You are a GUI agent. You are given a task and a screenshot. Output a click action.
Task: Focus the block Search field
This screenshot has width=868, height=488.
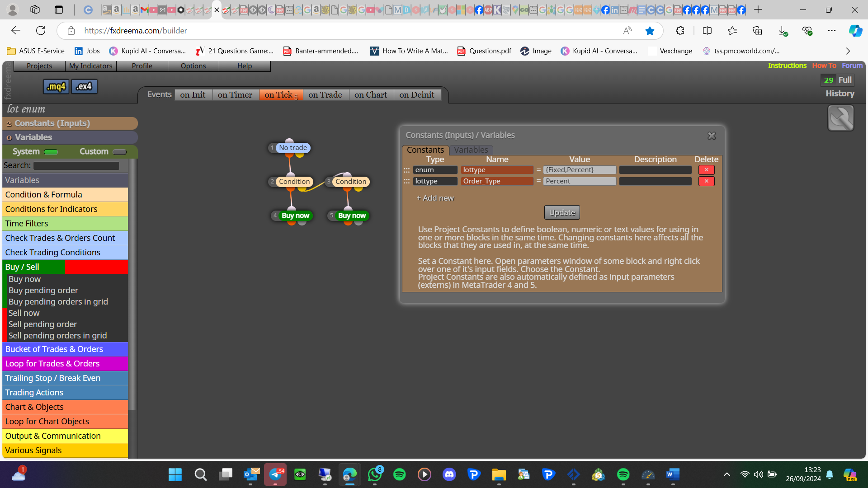(76, 166)
